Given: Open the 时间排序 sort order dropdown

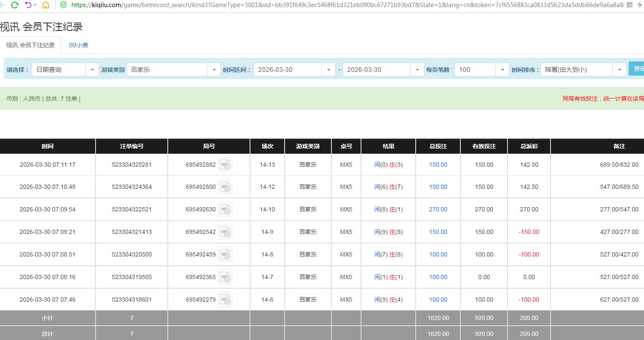Looking at the screenshot, I should [x=619, y=70].
